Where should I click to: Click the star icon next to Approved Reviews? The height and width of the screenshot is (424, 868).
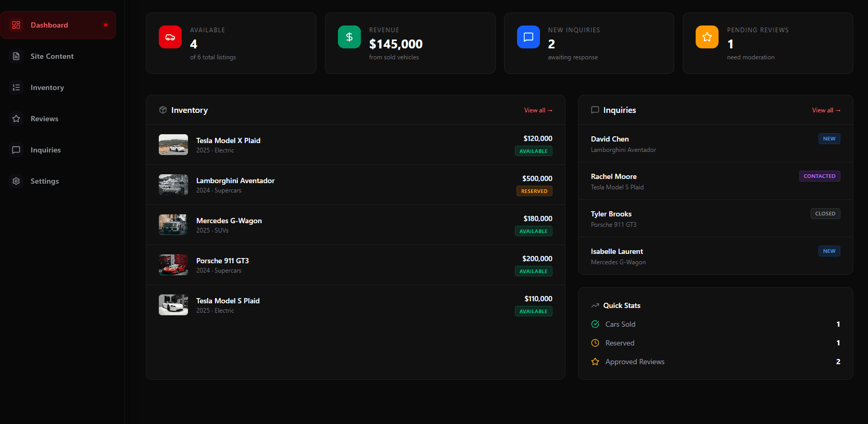pos(595,362)
